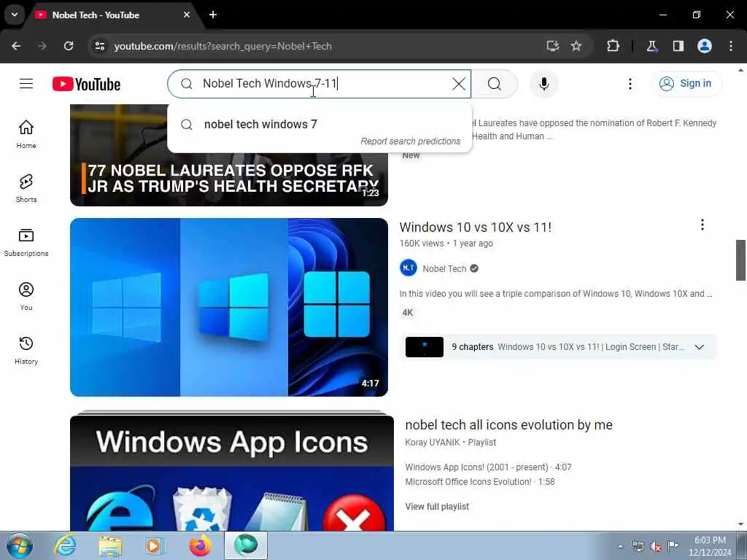The width and height of the screenshot is (747, 560).
Task: Click the install app icon in address bar
Action: point(552,46)
